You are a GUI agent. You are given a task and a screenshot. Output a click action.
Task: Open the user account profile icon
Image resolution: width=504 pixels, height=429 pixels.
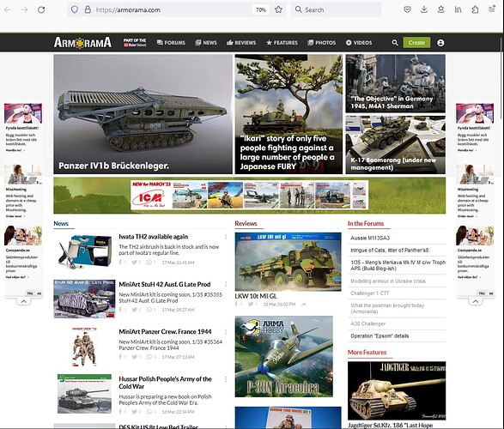pyautogui.click(x=440, y=43)
